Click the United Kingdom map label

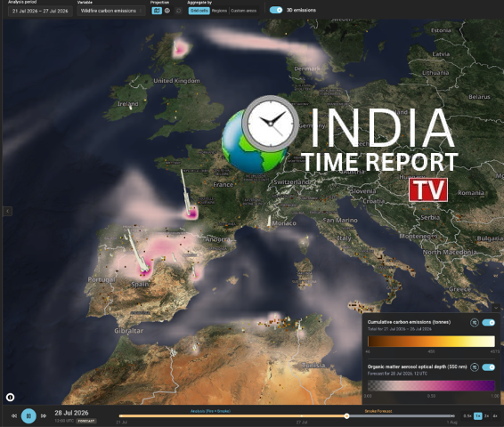pyautogui.click(x=176, y=81)
